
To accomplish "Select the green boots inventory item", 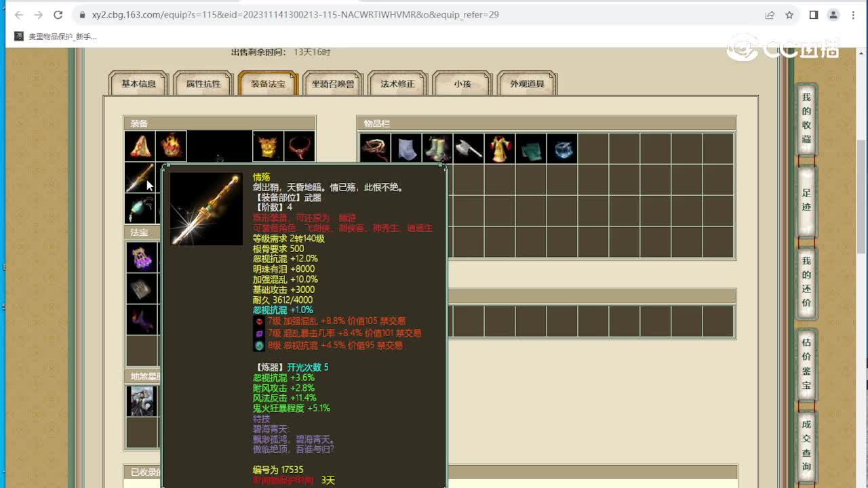I will point(437,148).
